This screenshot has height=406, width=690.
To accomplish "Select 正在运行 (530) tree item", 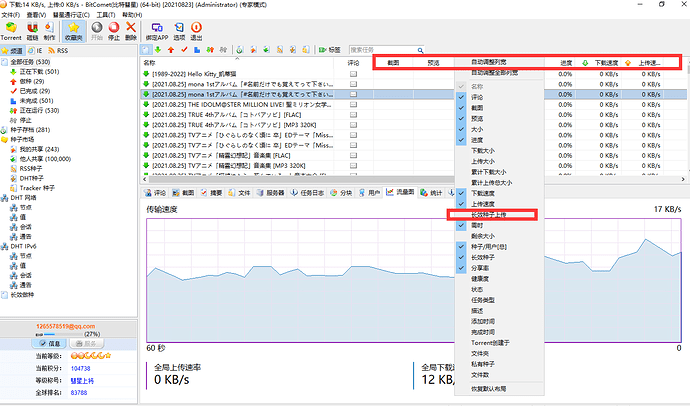I will click(x=39, y=110).
